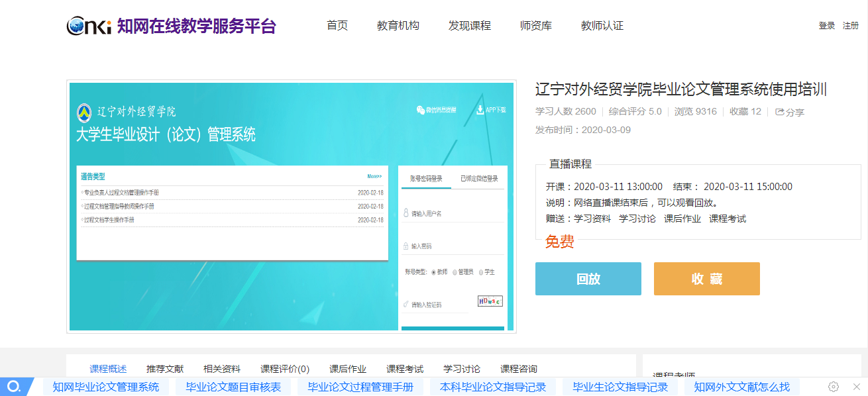Open the 课程评价(0) tab
The width and height of the screenshot is (868, 396).
point(285,369)
